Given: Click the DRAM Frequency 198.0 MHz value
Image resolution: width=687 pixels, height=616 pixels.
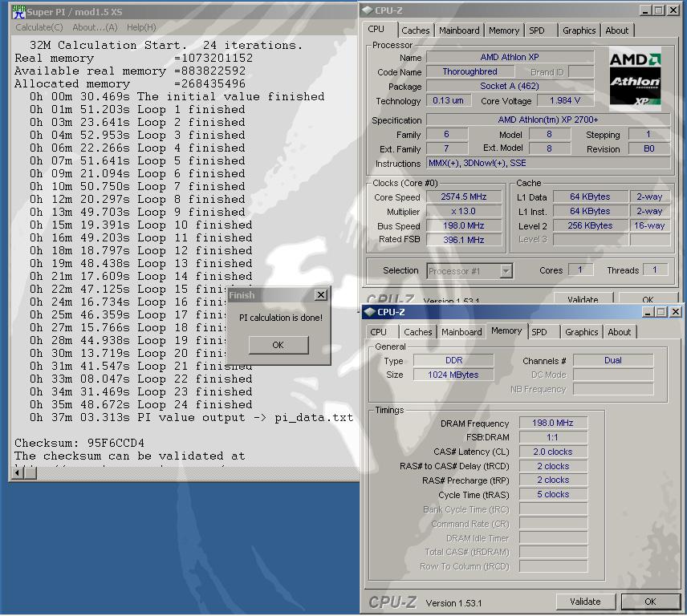Looking at the screenshot, I should coord(553,423).
